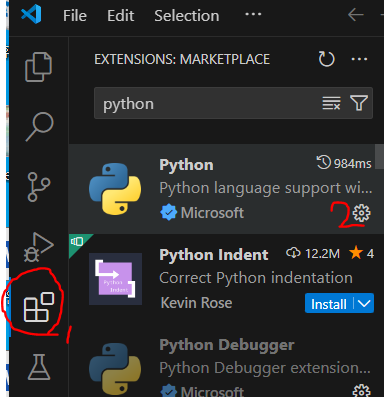Open the Testing flask view

39,367
